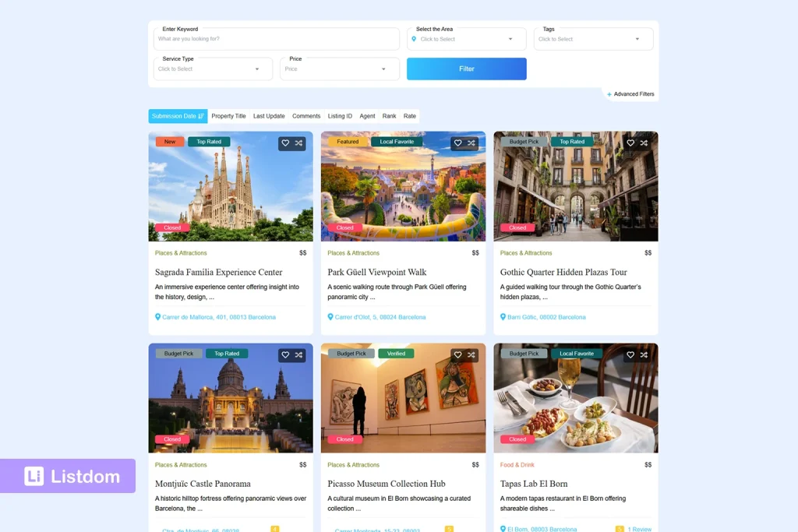Screen dimensions: 798x532
Task: Click the map pin inside Select the Area field
Action: coord(414,39)
